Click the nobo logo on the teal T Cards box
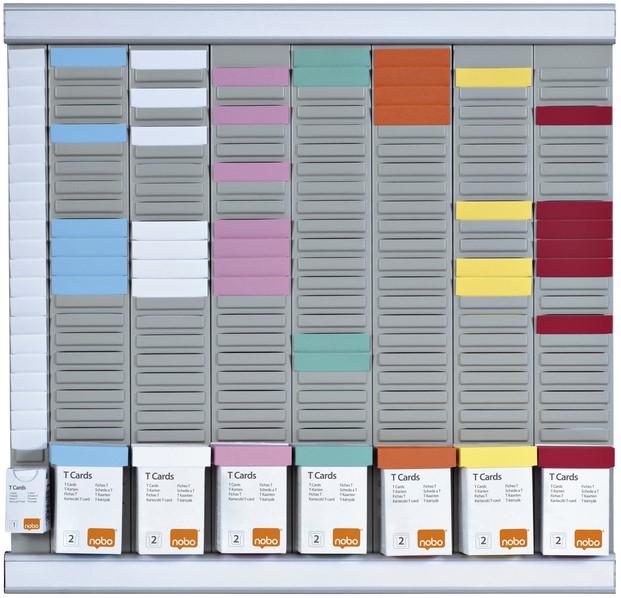The image size is (621, 598). click(x=347, y=538)
